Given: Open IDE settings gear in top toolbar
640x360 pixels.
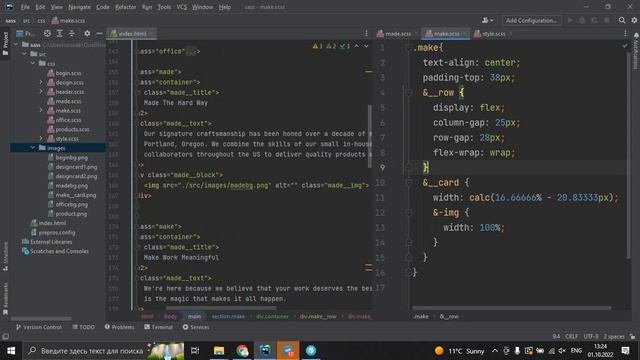Looking at the screenshot, I should click(634, 20).
